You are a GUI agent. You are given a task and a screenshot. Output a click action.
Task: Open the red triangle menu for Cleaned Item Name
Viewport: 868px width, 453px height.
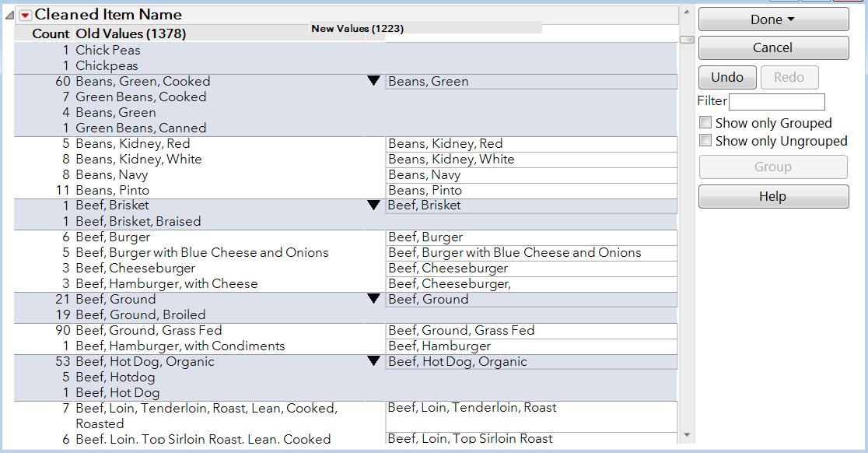[26, 15]
